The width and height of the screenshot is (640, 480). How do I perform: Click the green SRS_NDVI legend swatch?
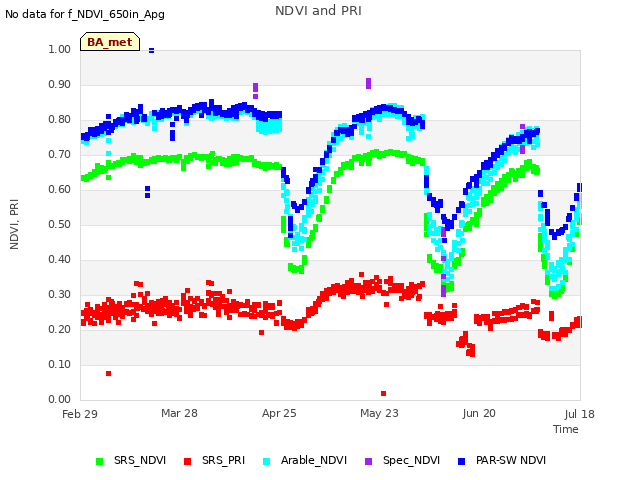[100, 461]
